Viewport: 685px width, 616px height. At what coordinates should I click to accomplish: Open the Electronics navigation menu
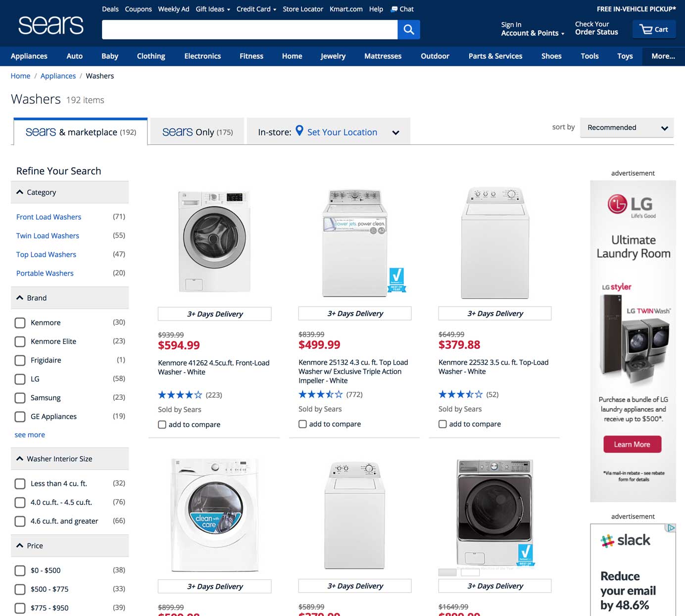tap(202, 56)
